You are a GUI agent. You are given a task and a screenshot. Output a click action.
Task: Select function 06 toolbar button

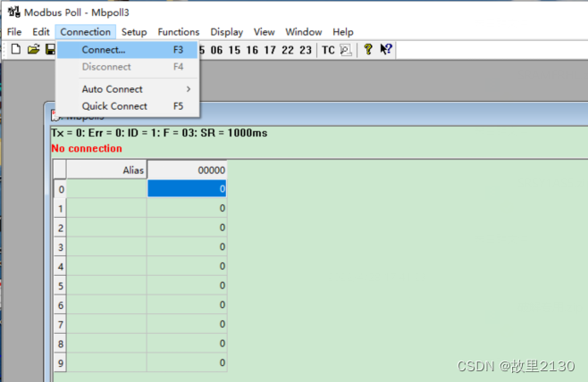[216, 50]
